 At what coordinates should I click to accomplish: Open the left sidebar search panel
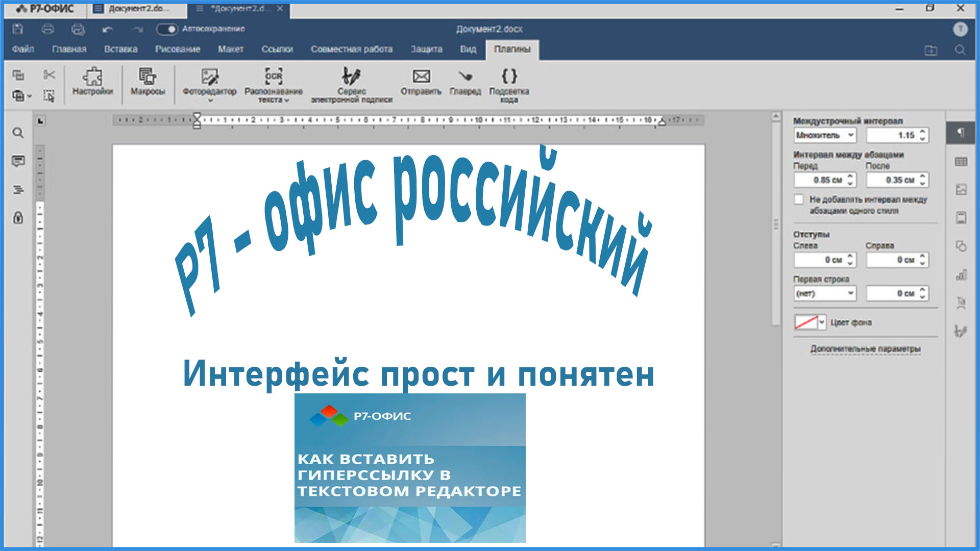click(18, 133)
